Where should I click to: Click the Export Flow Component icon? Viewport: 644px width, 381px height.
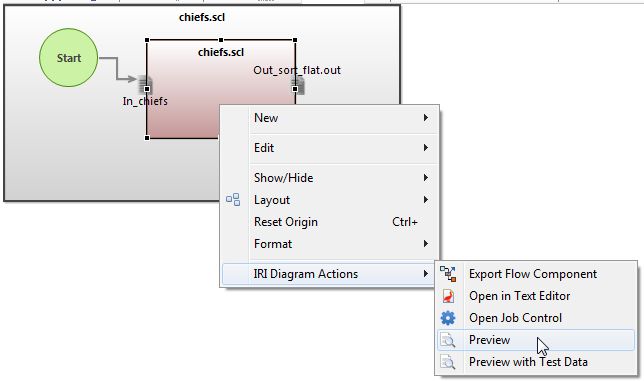click(448, 274)
